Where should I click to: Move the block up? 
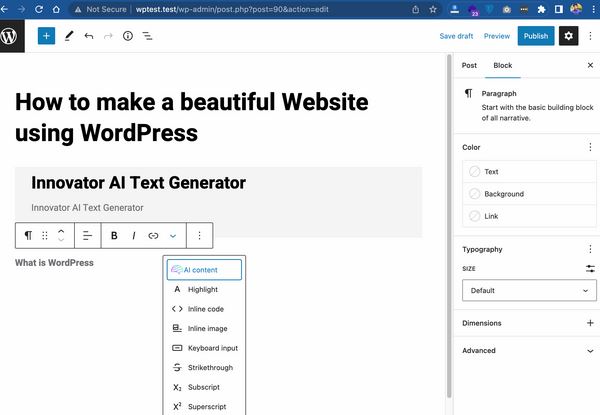point(61,231)
